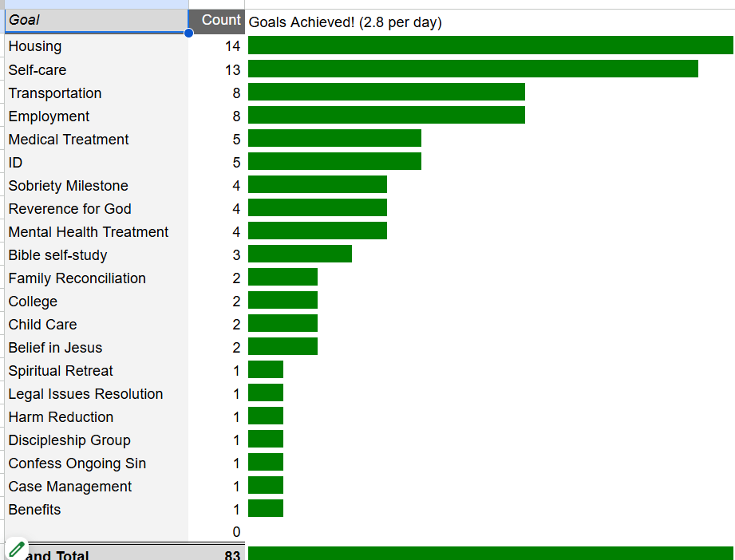Viewport: 735px width, 560px height.
Task: Select the "Housing" goal cell
Action: 97,46
